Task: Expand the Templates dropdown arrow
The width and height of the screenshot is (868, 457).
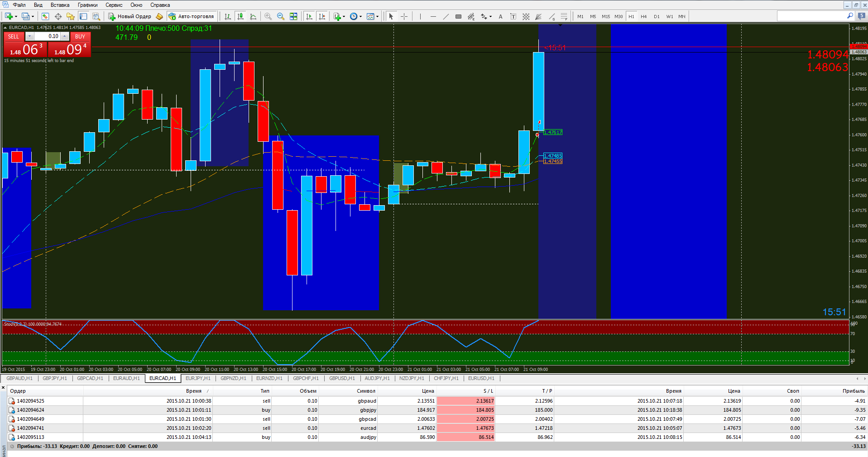Action: [x=377, y=17]
